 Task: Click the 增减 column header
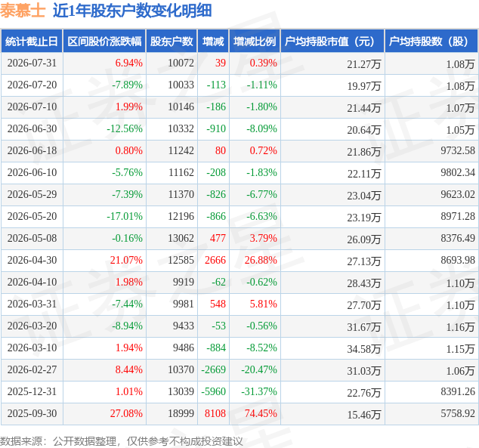[213, 42]
